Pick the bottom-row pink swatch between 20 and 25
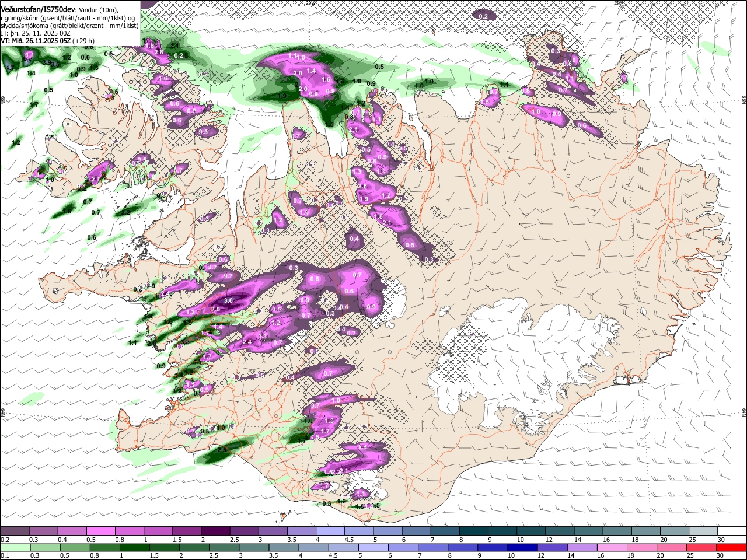Image resolution: width=747 pixels, height=560 pixels. tap(672, 547)
